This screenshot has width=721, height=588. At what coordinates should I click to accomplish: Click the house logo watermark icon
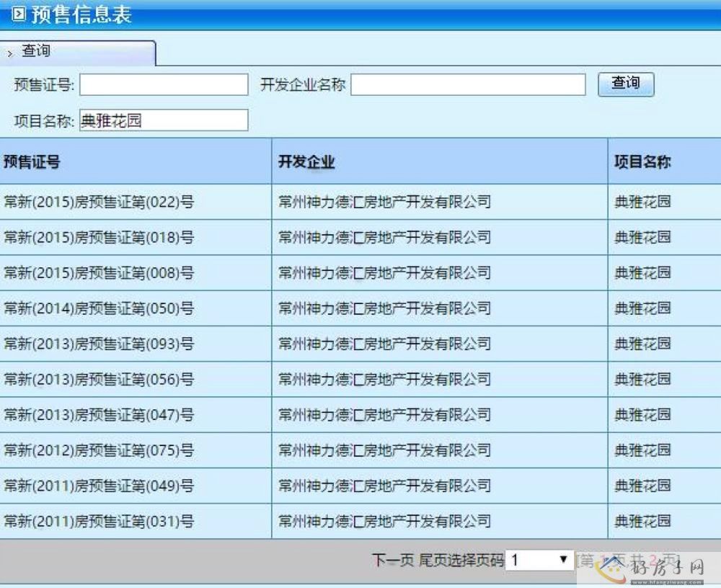tap(614, 566)
